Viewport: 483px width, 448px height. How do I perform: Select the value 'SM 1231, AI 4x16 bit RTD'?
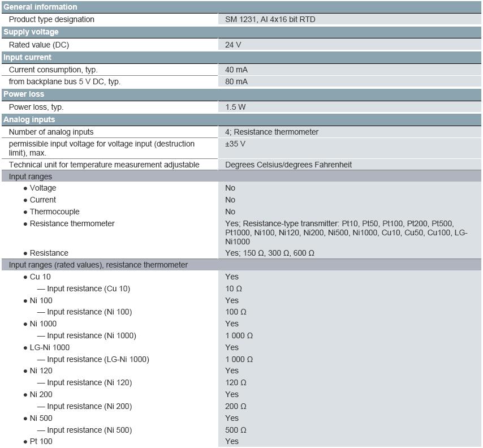click(270, 19)
